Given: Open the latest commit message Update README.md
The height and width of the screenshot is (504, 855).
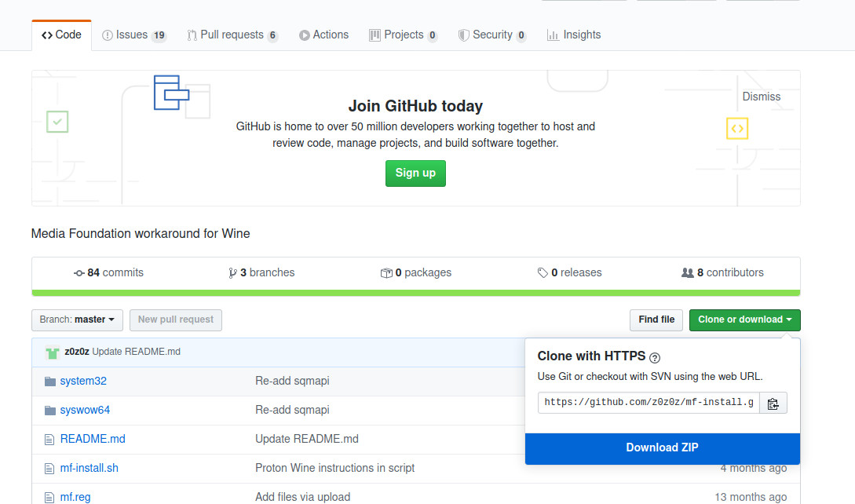Looking at the screenshot, I should click(137, 352).
